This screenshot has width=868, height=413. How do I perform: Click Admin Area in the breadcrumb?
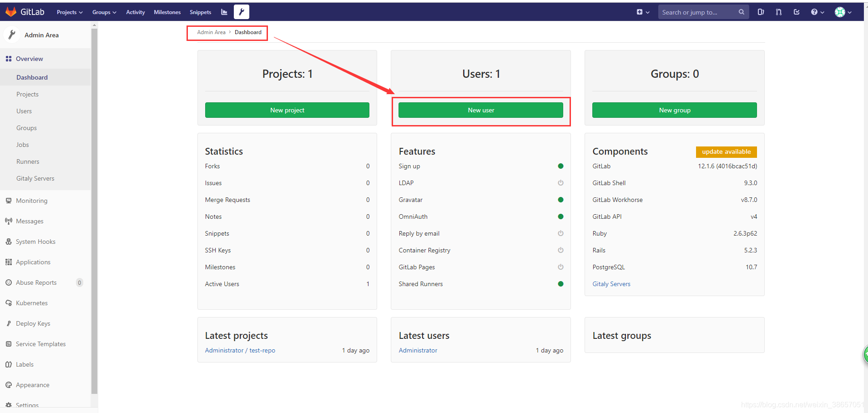pyautogui.click(x=211, y=32)
